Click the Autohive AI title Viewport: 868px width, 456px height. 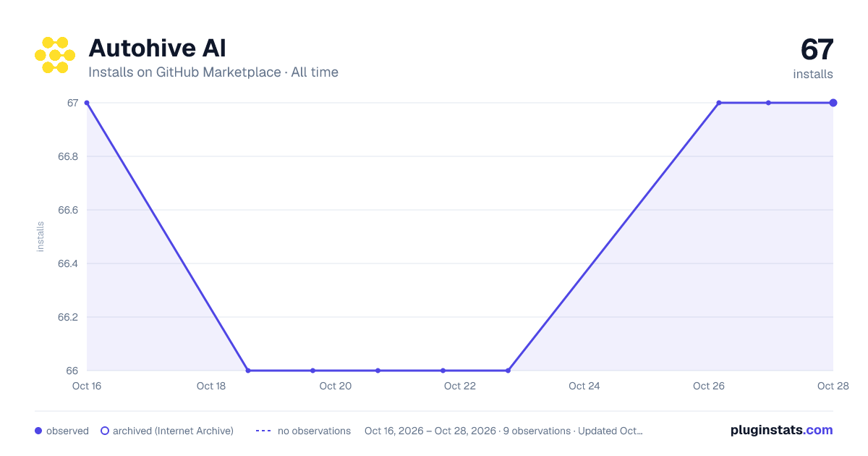click(157, 48)
